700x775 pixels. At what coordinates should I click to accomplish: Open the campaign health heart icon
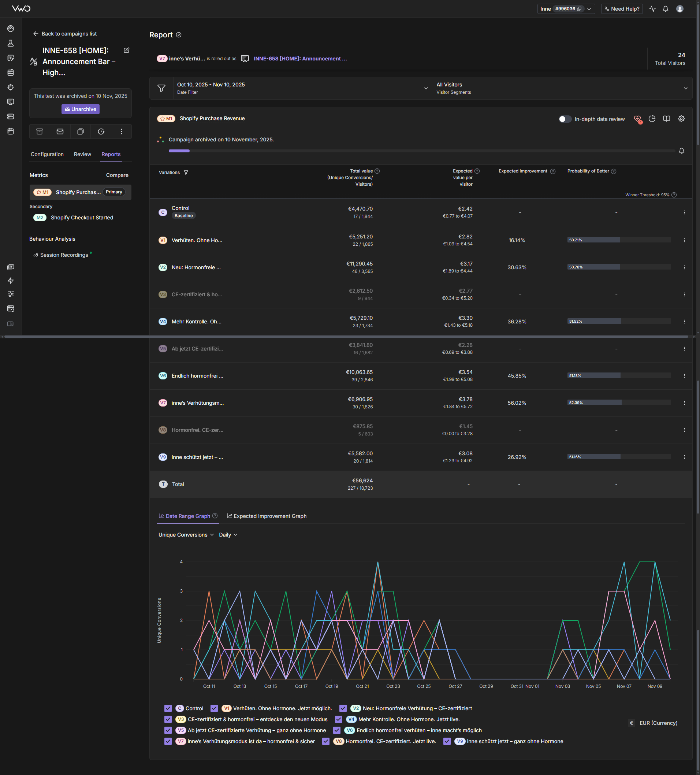pyautogui.click(x=637, y=119)
